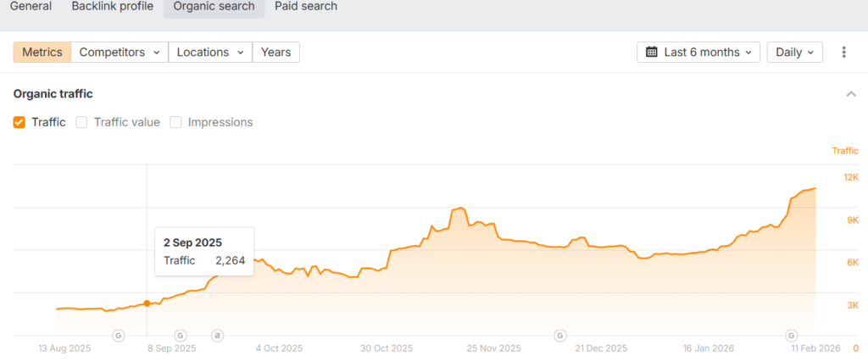This screenshot has width=868, height=362.
Task: Open the three-dot more options menu
Action: 843,53
